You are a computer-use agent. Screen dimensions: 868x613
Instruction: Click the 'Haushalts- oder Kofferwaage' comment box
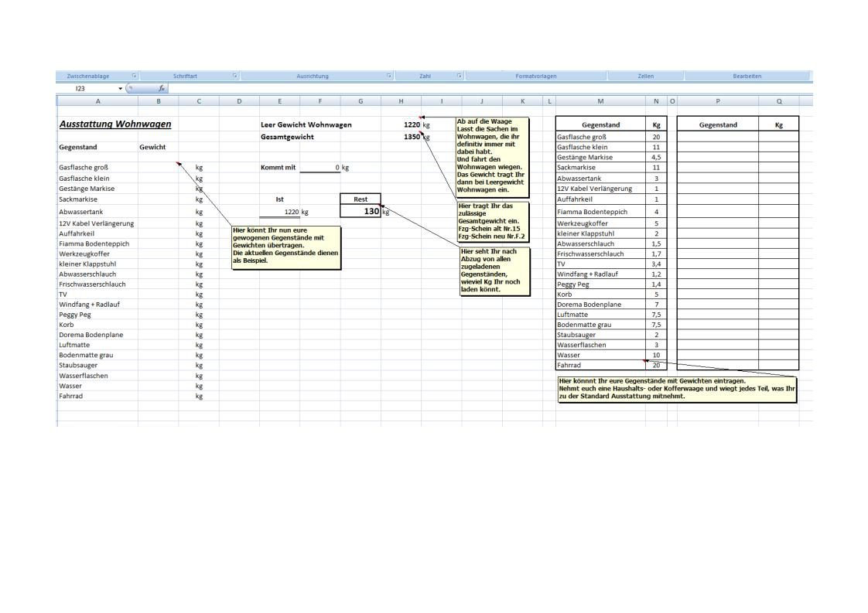click(x=678, y=389)
